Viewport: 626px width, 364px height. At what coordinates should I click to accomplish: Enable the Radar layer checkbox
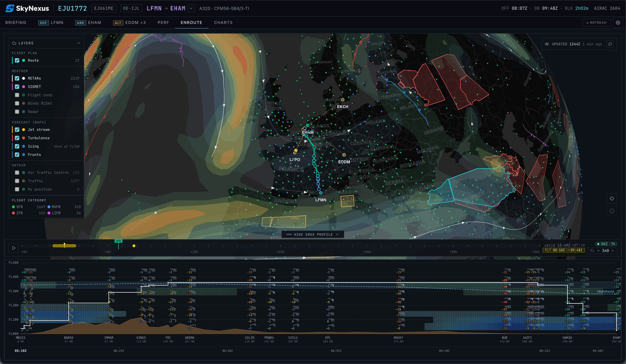pyautogui.click(x=17, y=111)
